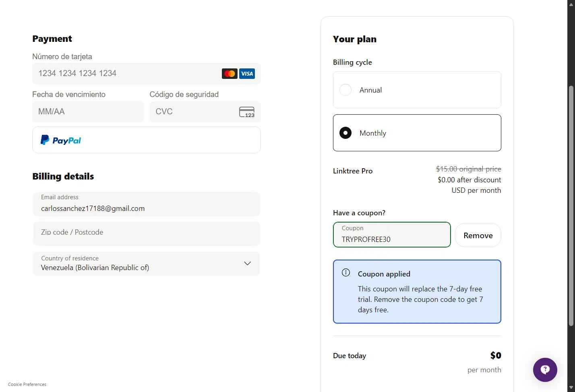Click the Código de seguridad CVC field
Image resolution: width=575 pixels, height=392 pixels.
click(x=193, y=111)
